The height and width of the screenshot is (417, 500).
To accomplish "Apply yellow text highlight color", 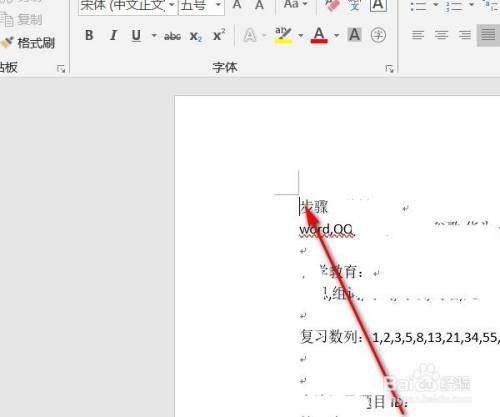I will point(283,35).
